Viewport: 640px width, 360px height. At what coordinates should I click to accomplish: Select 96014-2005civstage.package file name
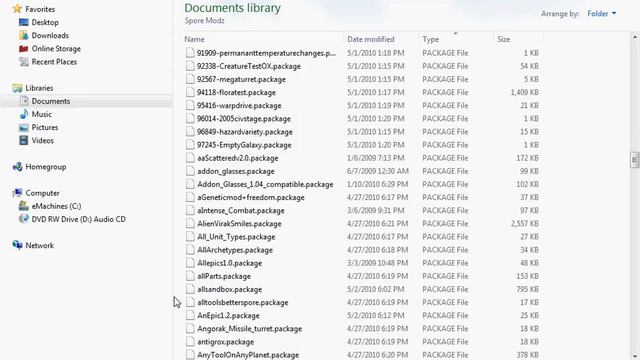point(244,118)
